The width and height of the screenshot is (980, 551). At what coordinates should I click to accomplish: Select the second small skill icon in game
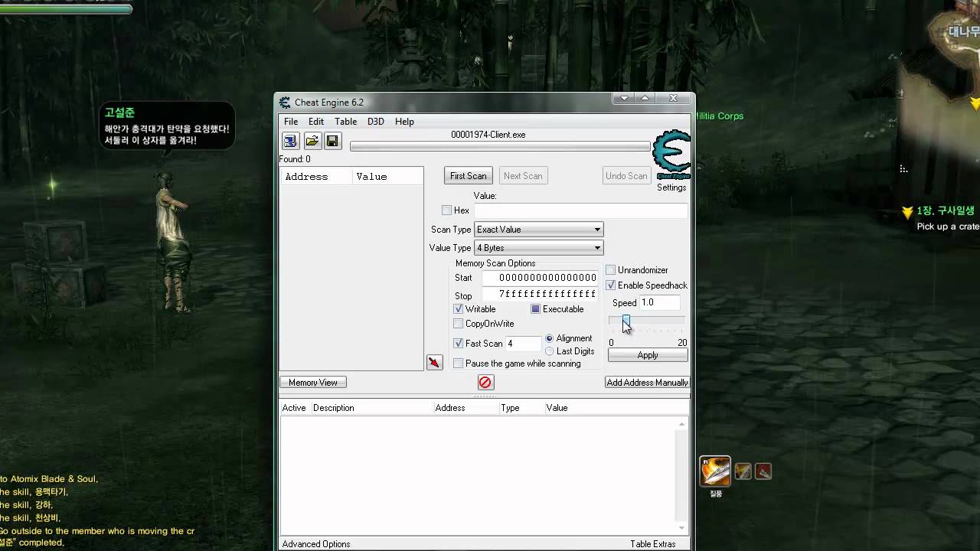(743, 471)
